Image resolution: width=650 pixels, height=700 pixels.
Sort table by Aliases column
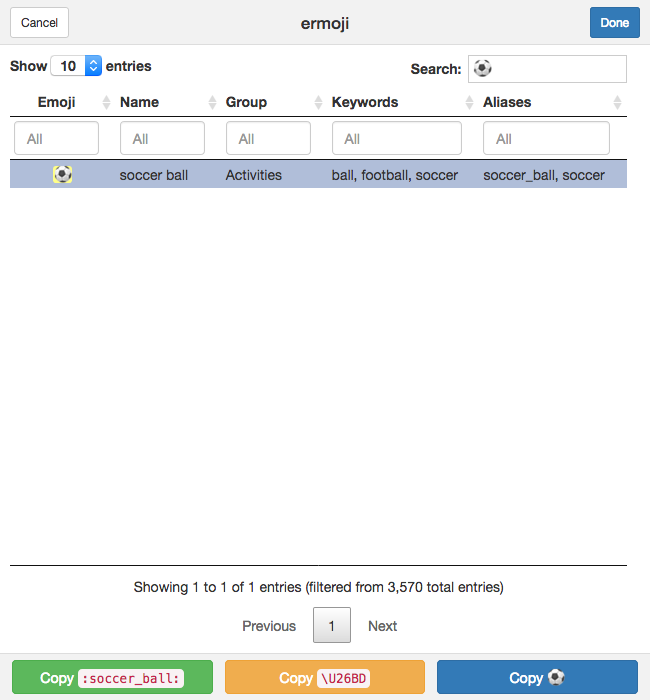tap(553, 102)
